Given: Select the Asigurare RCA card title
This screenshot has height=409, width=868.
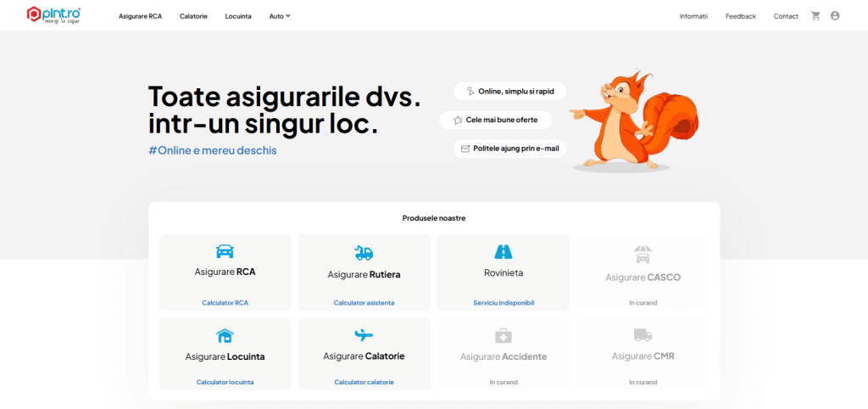Looking at the screenshot, I should tap(225, 272).
